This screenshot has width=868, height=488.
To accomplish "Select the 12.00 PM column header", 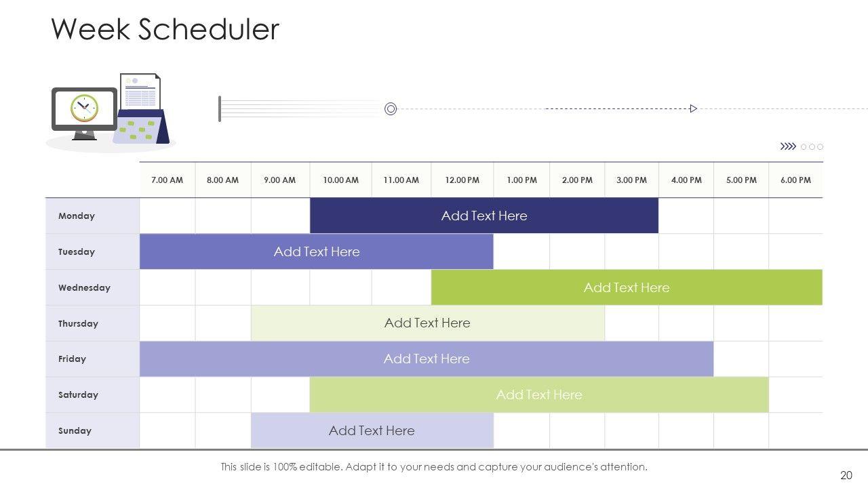I will coord(462,180).
